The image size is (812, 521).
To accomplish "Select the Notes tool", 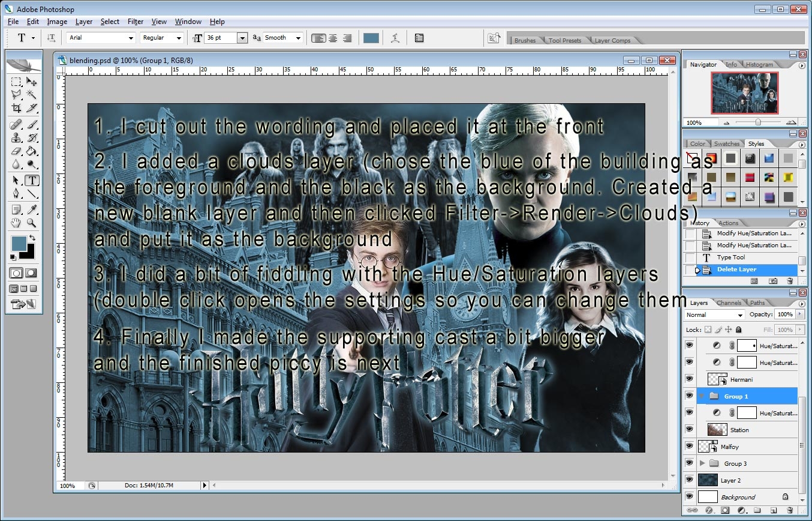I will pyautogui.click(x=17, y=210).
